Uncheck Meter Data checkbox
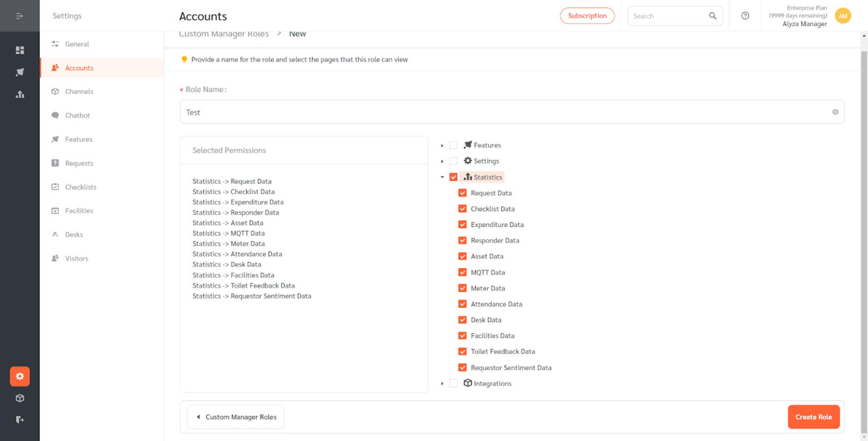The width and height of the screenshot is (868, 441). click(462, 288)
